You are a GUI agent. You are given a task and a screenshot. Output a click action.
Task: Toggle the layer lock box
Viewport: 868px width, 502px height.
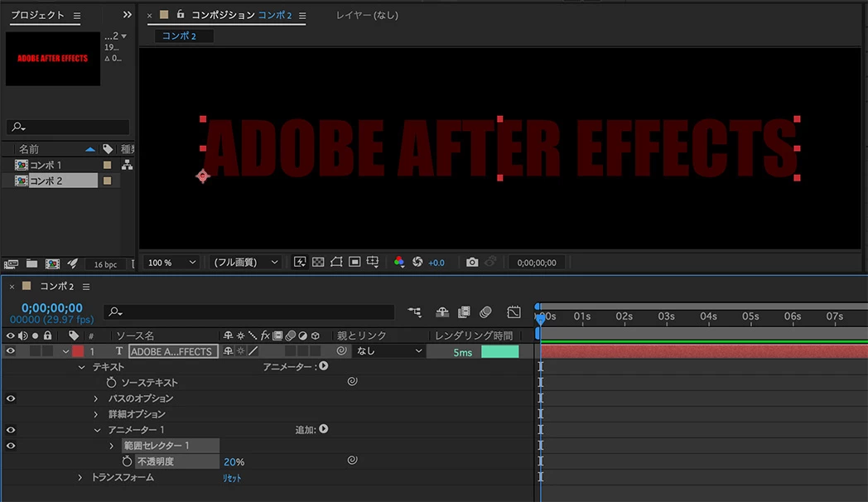click(x=47, y=351)
